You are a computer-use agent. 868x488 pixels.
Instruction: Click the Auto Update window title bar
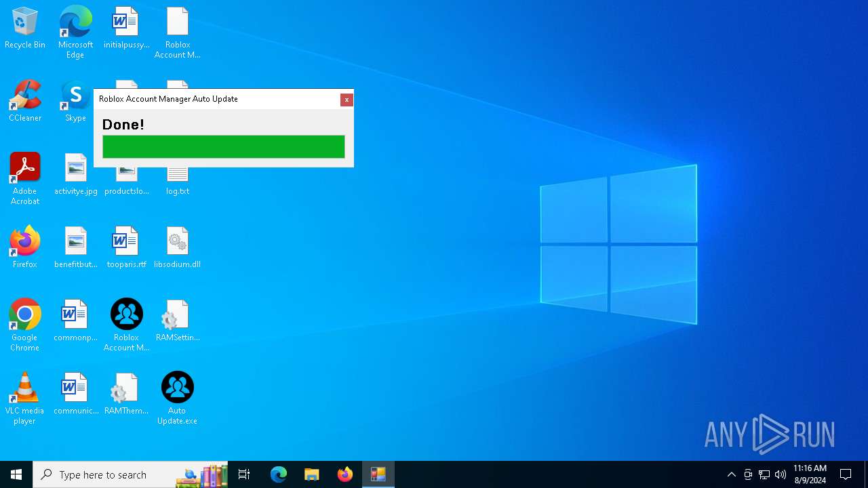pos(217,99)
